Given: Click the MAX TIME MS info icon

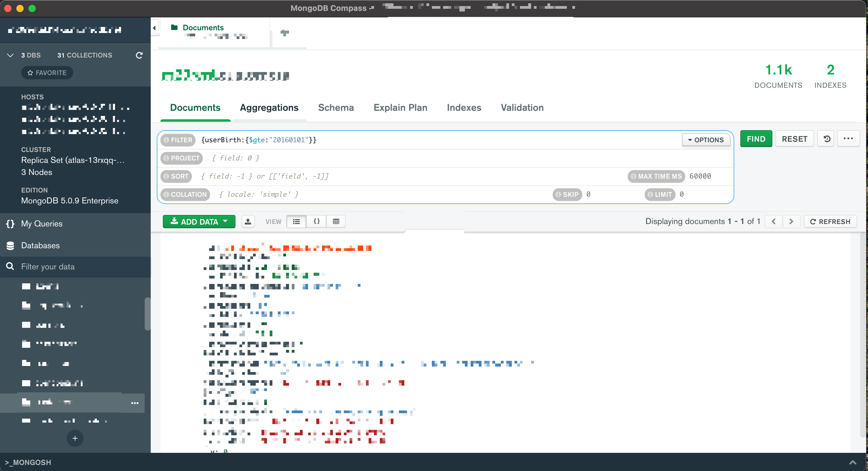Looking at the screenshot, I should point(633,176).
